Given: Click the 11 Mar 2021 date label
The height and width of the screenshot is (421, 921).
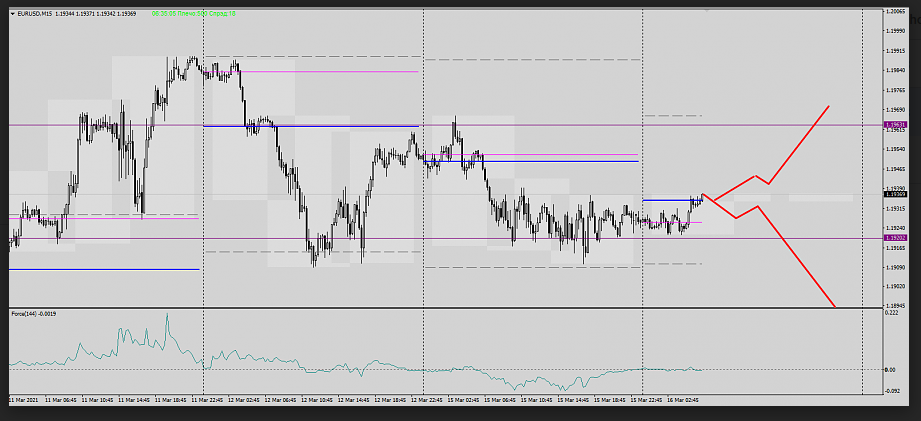Looking at the screenshot, I should pyautogui.click(x=25, y=400).
